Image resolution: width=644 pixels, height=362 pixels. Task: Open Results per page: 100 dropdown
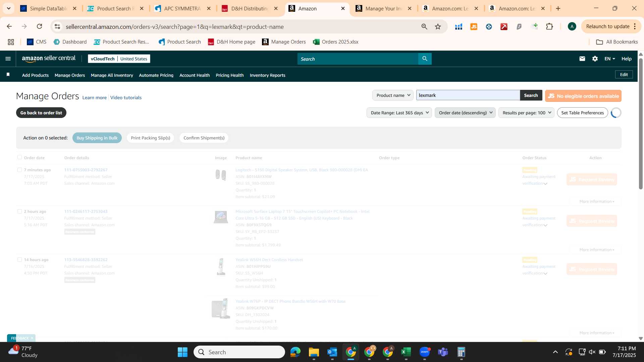526,113
